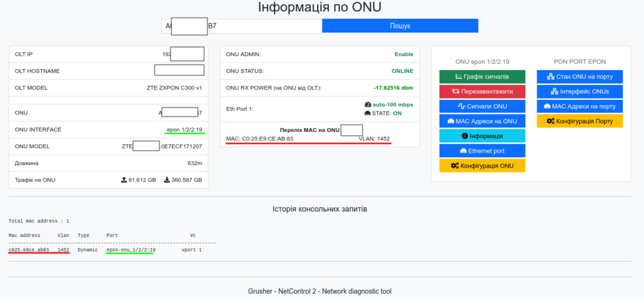
Task: Open Графік сигналів signal chart
Action: click(x=482, y=77)
